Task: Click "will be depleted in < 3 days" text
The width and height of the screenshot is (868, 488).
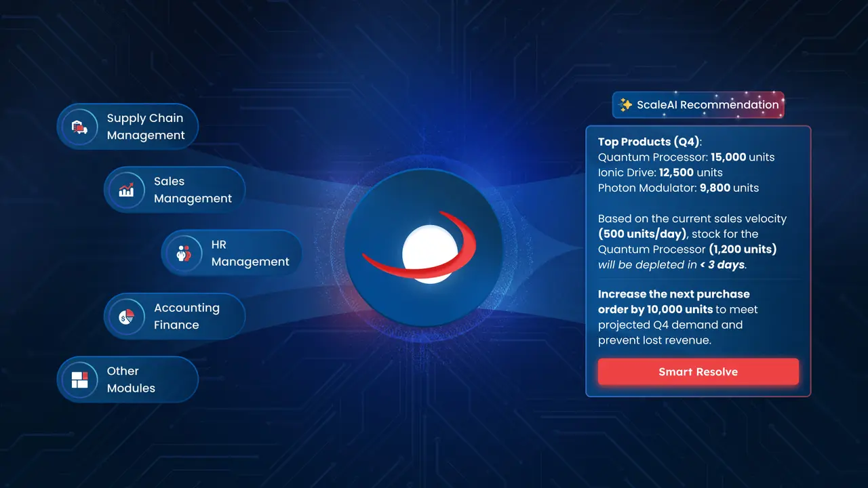Action: (x=672, y=265)
